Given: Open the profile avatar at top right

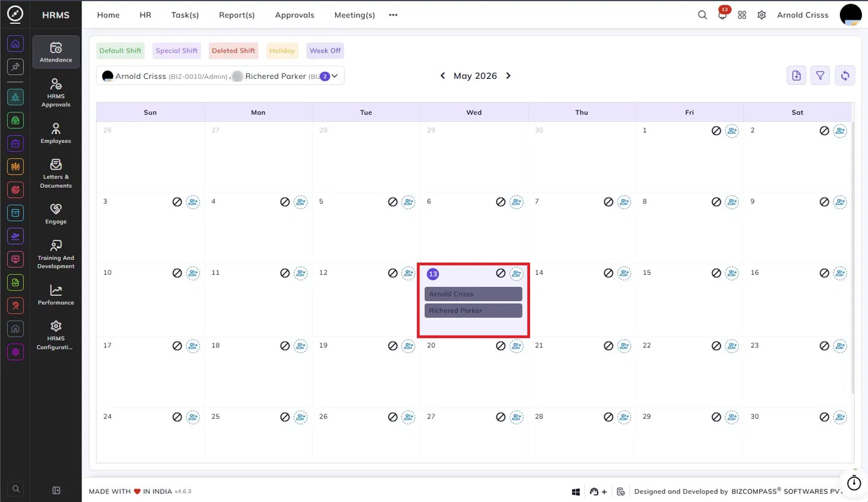Looking at the screenshot, I should click(x=851, y=15).
